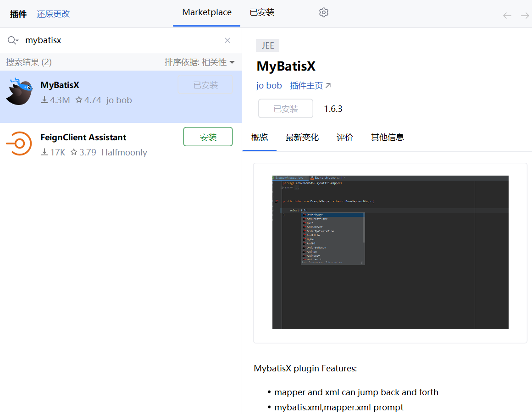Screen dimensions: 532x414
Task: Show the 其他信息 tab
Action: (x=387, y=138)
